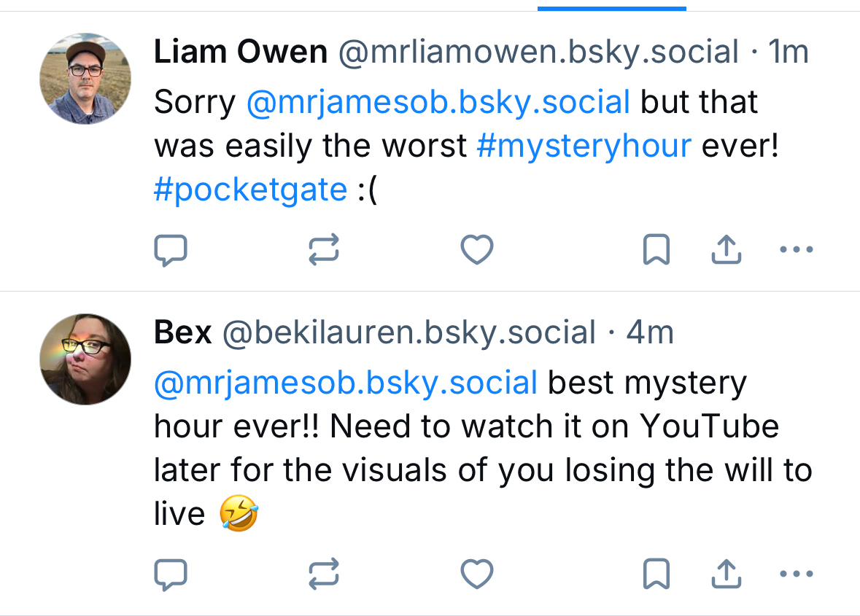Reply to Bex's post
Viewport: 860px width, 616px height.
171,574
